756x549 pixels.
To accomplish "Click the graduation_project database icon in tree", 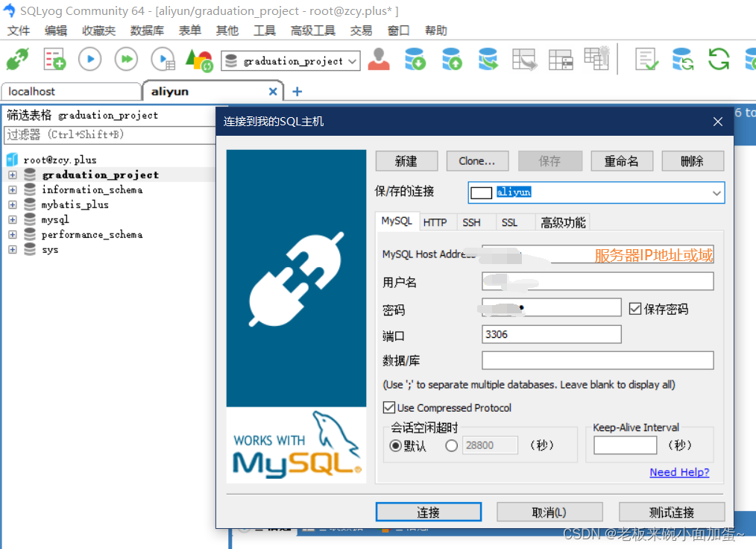I will coord(30,174).
